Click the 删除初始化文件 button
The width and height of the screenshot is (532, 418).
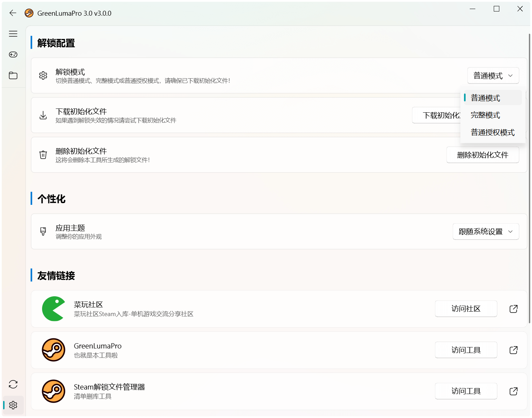(x=483, y=155)
